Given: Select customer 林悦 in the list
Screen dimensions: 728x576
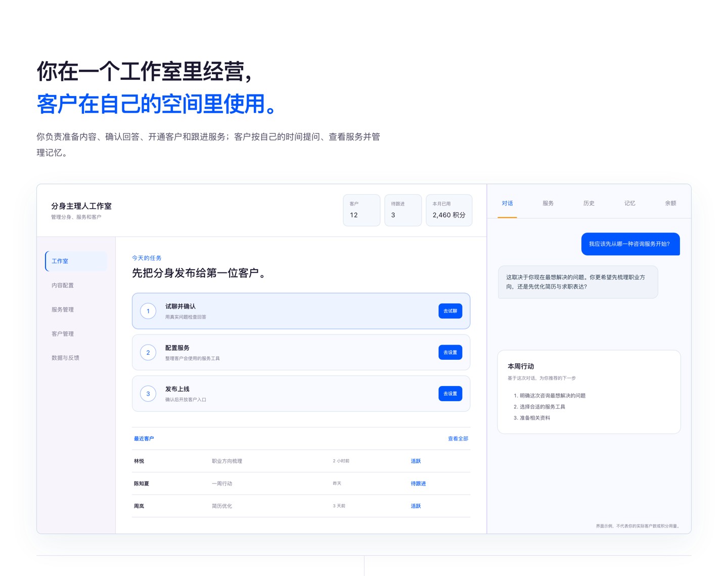Looking at the screenshot, I should click(x=139, y=461).
